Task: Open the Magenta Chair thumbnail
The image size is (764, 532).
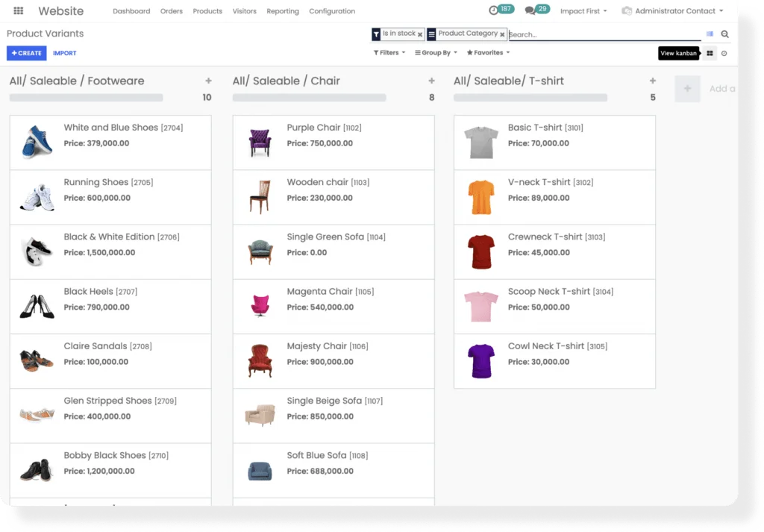Action: (x=260, y=306)
